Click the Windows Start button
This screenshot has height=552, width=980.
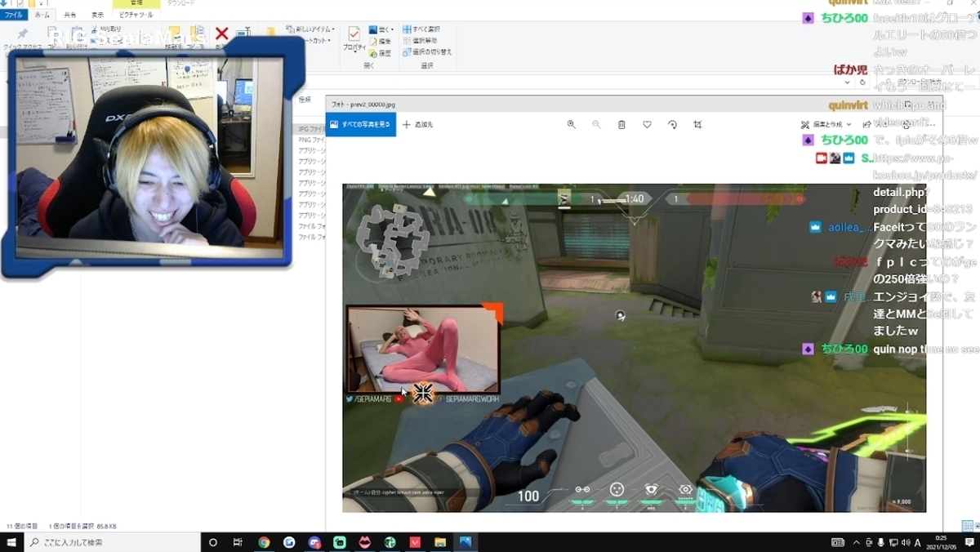coord(11,542)
